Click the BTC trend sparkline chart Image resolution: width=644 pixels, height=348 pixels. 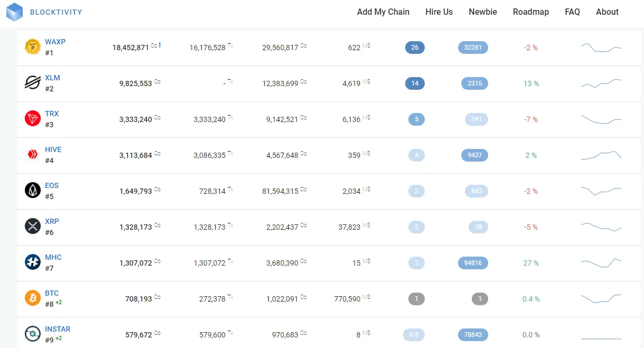(x=601, y=298)
